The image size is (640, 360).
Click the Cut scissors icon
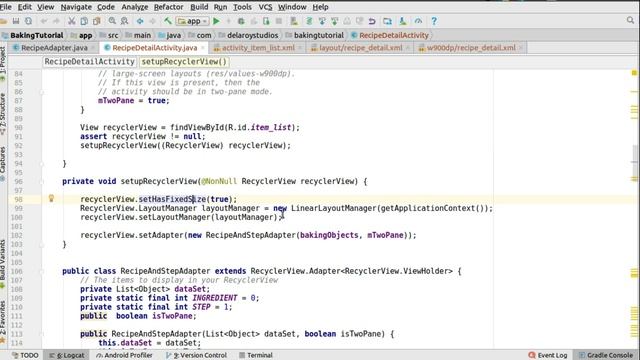coord(71,21)
